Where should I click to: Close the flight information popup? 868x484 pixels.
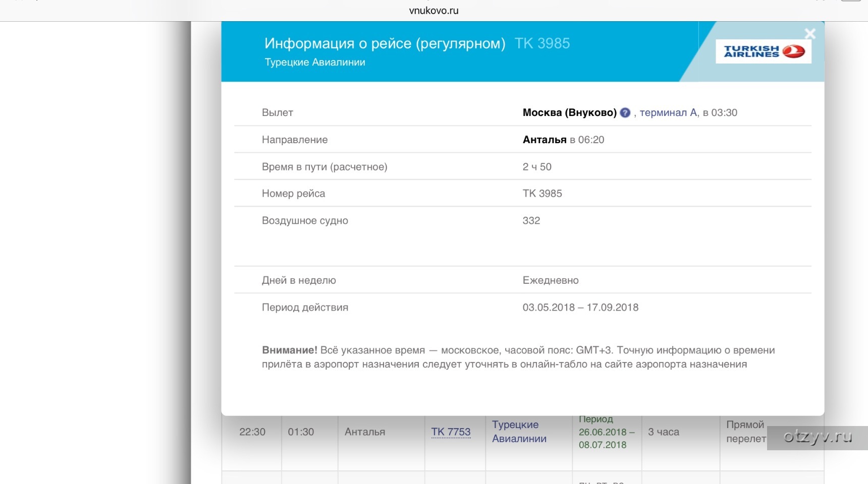[810, 34]
